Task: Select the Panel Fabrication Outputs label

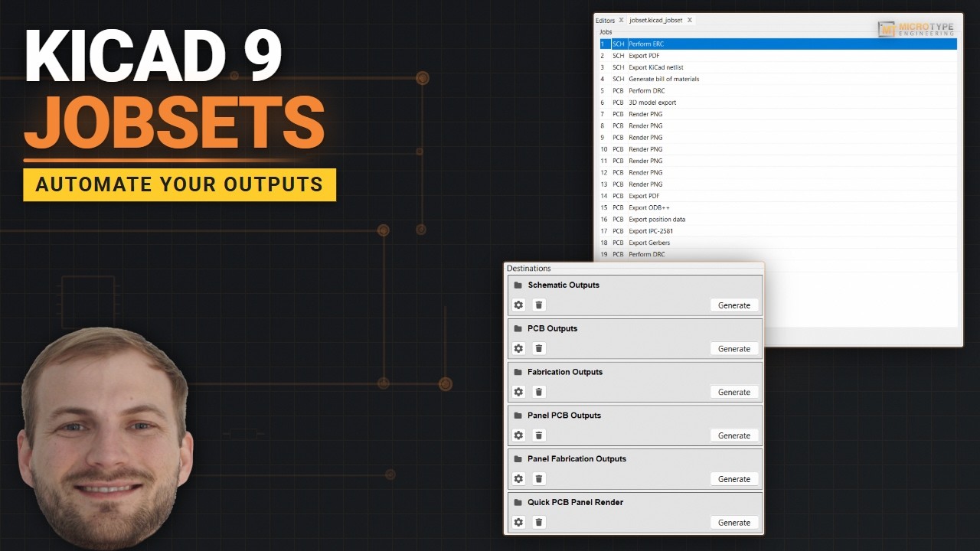Action: tap(577, 459)
